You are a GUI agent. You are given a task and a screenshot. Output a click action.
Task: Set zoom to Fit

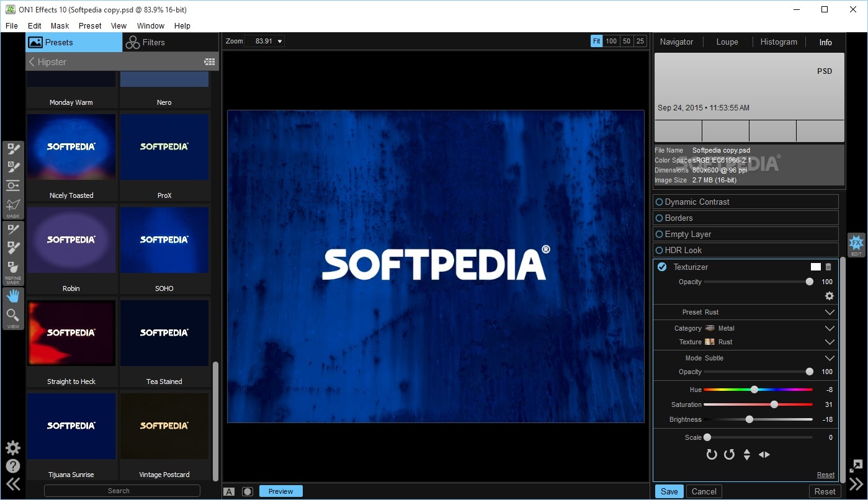pyautogui.click(x=596, y=42)
